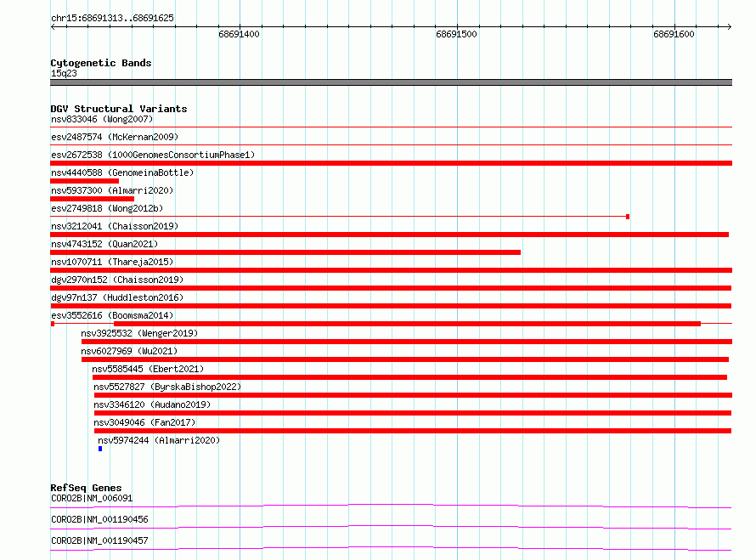Click the Cytogenetic Bands track title
This screenshot has height=560, width=756.
(x=101, y=63)
